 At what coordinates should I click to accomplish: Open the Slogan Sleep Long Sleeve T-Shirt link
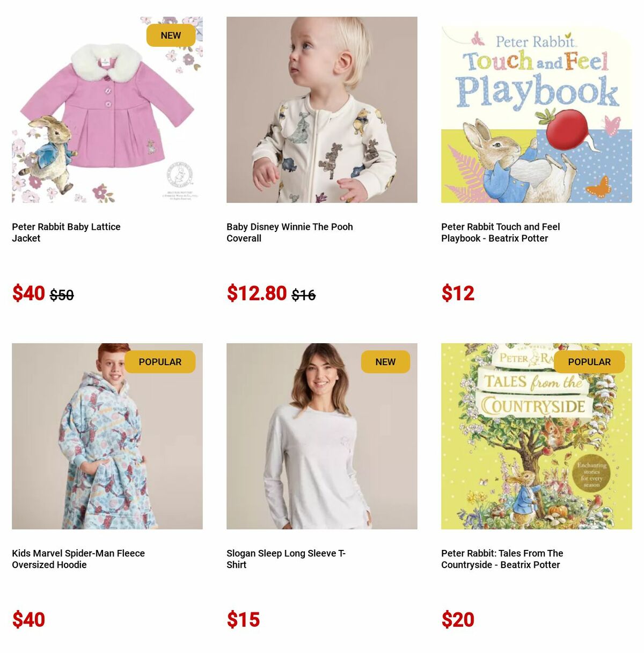click(286, 559)
